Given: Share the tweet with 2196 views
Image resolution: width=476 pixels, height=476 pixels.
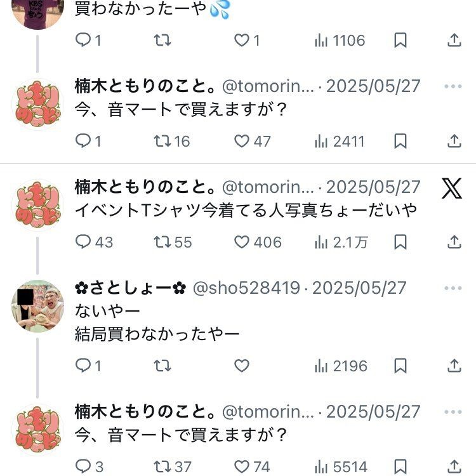Looking at the screenshot, I should pos(454,366).
